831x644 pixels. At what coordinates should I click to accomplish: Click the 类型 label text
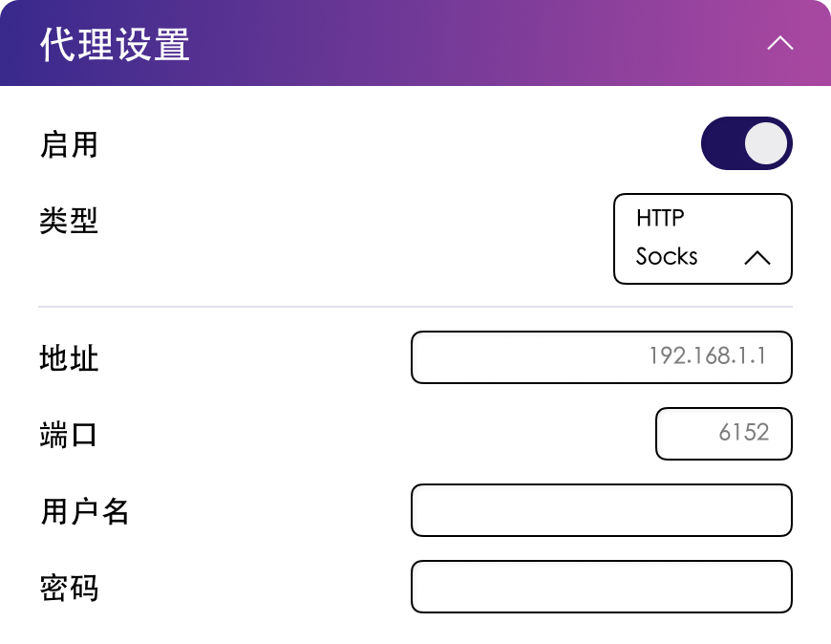click(x=69, y=221)
